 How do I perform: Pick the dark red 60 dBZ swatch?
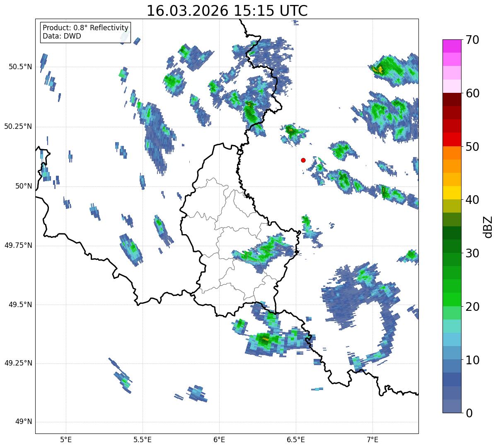point(452,99)
